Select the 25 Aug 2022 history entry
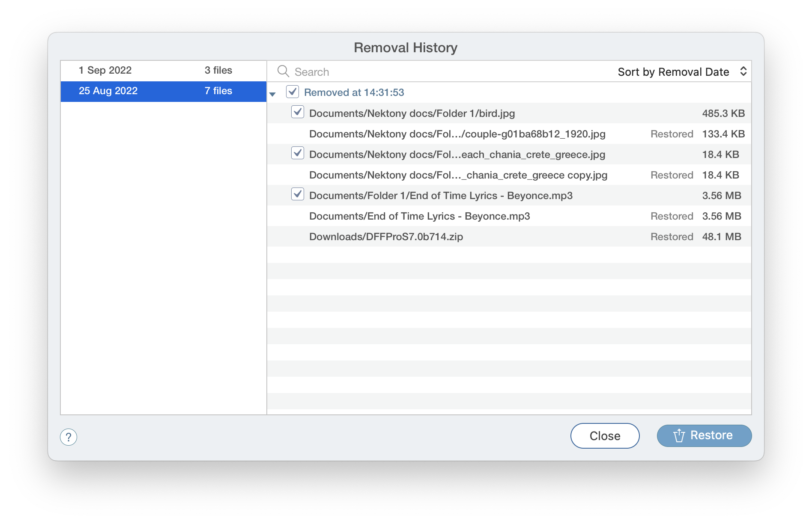The width and height of the screenshot is (812, 524). [164, 91]
